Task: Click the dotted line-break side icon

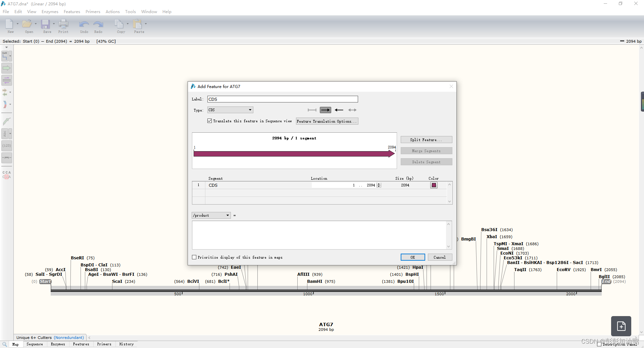Action: coord(7,158)
